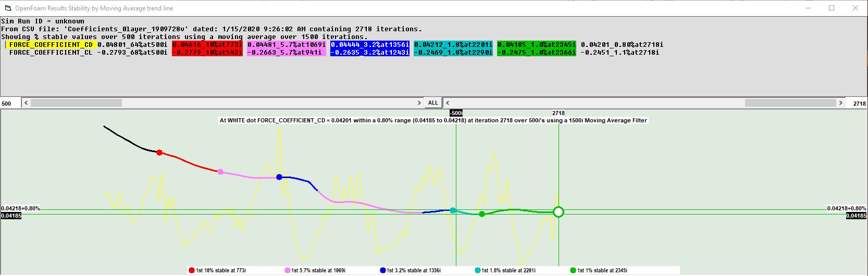Click left arrow of left scrollbar

[26, 103]
